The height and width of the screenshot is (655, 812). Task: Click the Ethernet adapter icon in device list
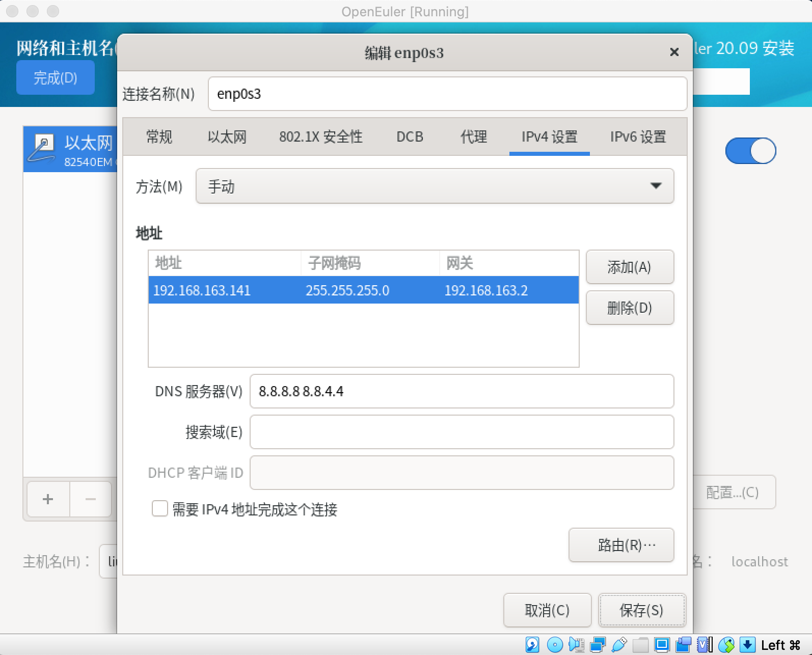click(x=42, y=148)
